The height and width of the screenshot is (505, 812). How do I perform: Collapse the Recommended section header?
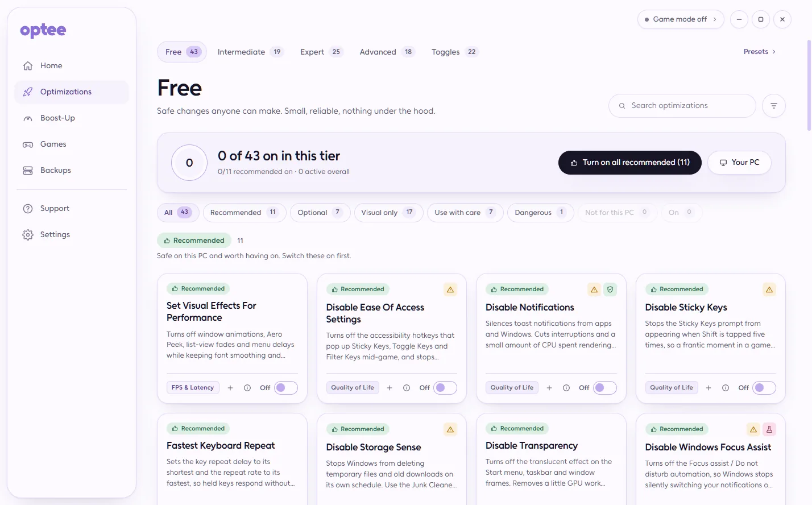(194, 241)
